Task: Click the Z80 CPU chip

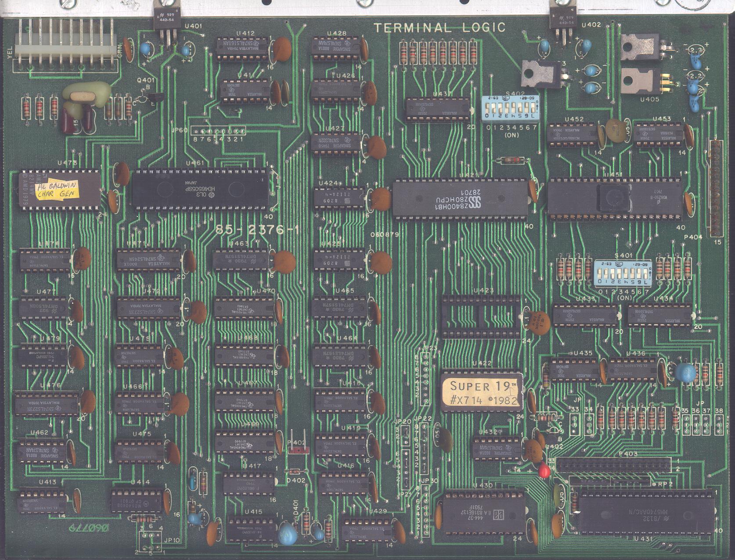Action: pyautogui.click(x=459, y=199)
